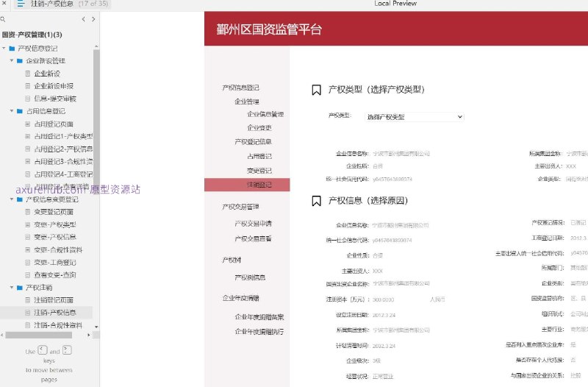Select 变更登记 menu item
This screenshot has height=387, width=588.
click(x=259, y=171)
